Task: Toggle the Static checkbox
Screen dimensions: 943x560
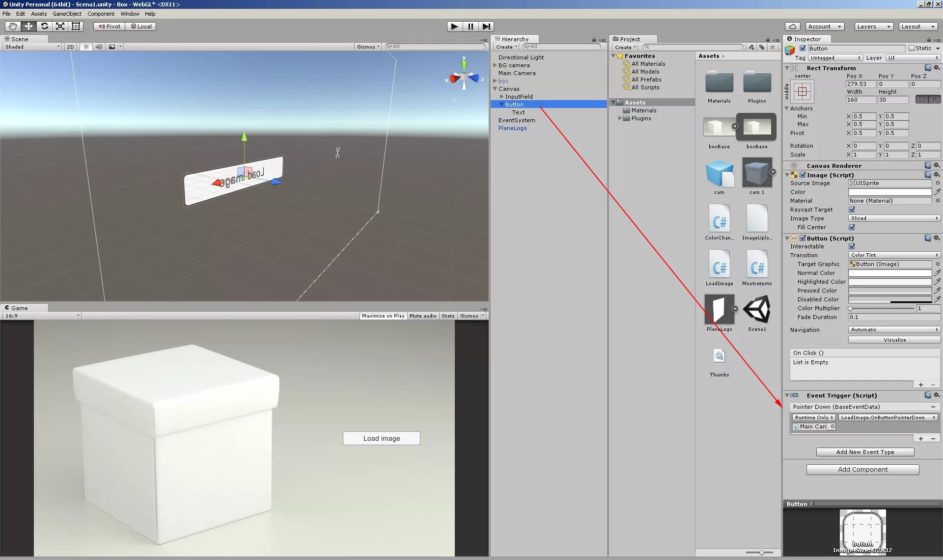Action: (912, 48)
